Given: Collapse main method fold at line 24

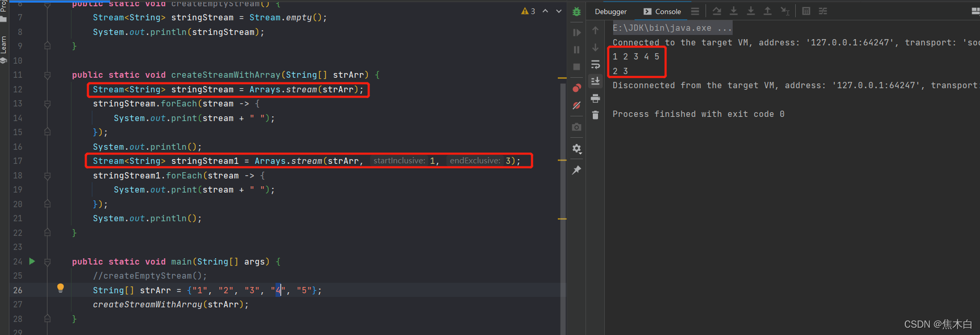Looking at the screenshot, I should coord(47,262).
